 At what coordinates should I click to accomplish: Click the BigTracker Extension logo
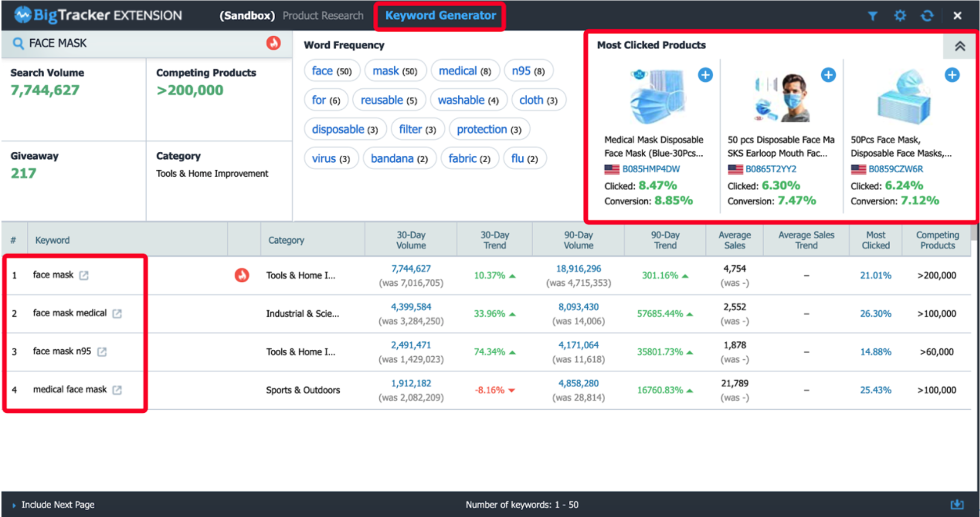[x=98, y=15]
